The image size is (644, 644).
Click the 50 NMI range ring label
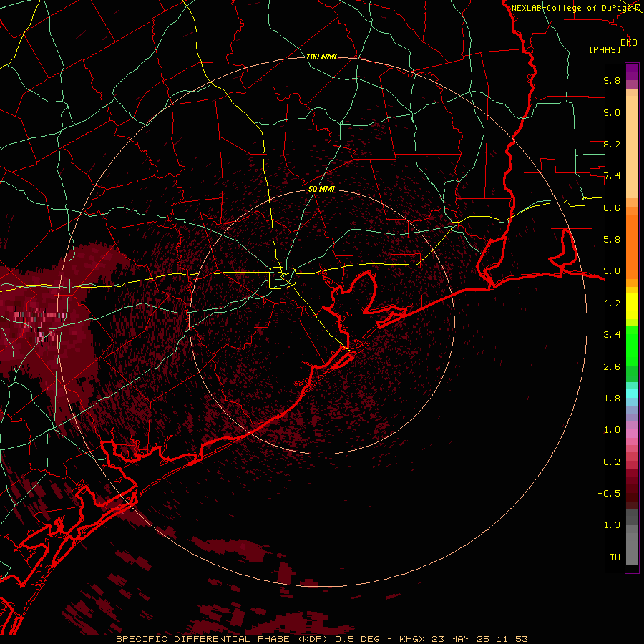321,189
